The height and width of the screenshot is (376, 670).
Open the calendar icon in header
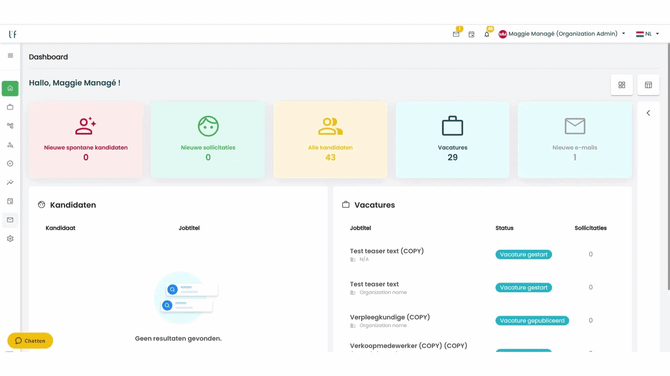(x=471, y=34)
